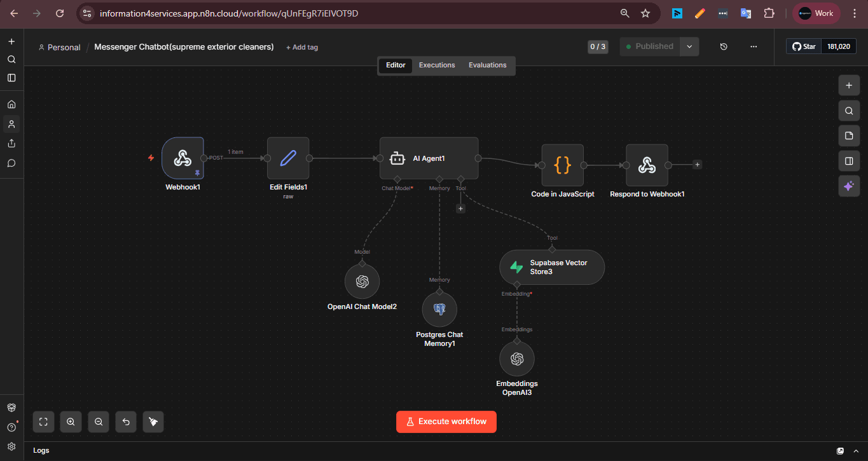Switch to the Executions tab

click(437, 65)
